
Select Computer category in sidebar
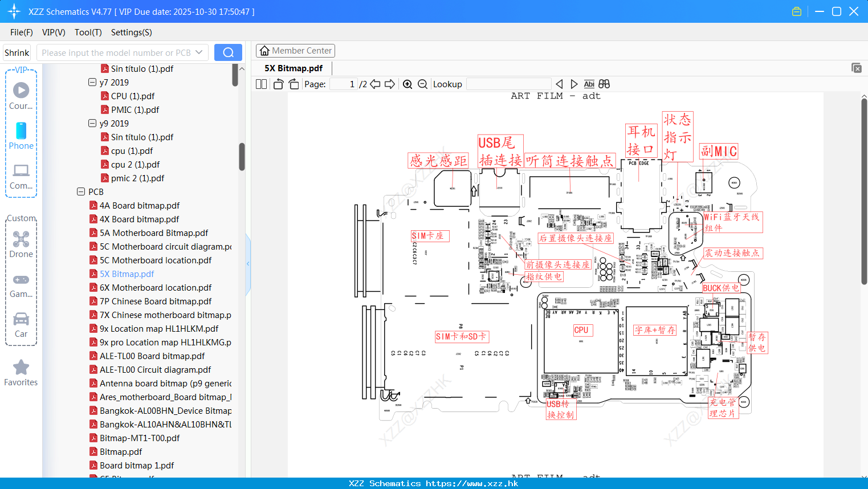click(x=21, y=177)
